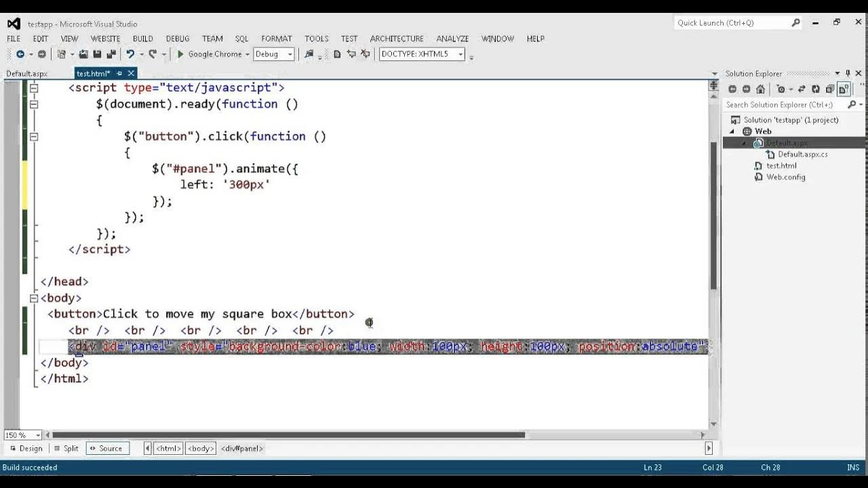Switch to Design view
This screenshot has width=868, height=488.
click(x=26, y=448)
